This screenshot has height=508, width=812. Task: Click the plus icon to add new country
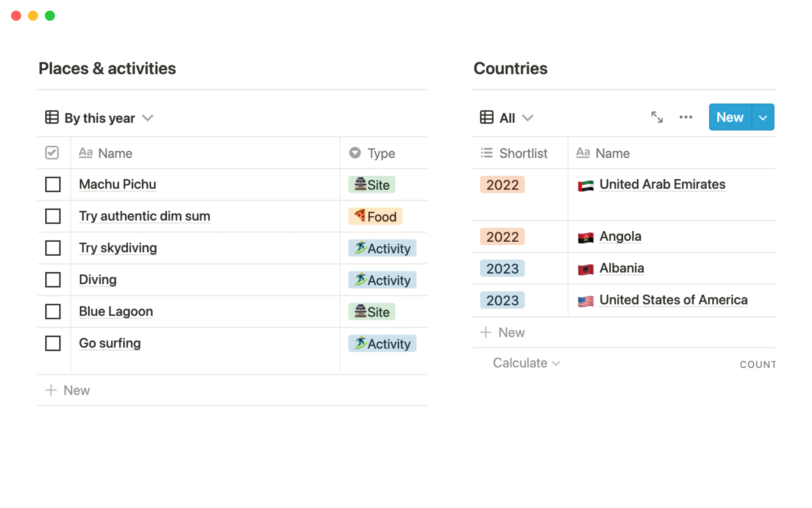[x=486, y=332]
